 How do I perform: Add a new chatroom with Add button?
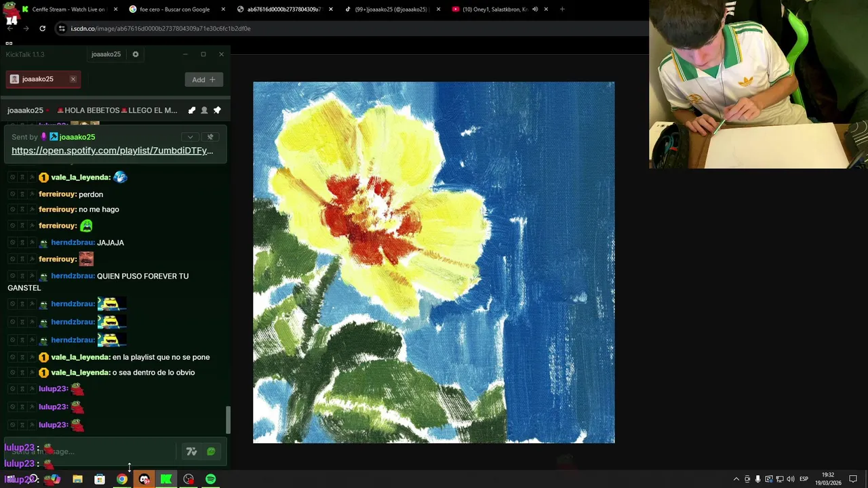(203, 80)
